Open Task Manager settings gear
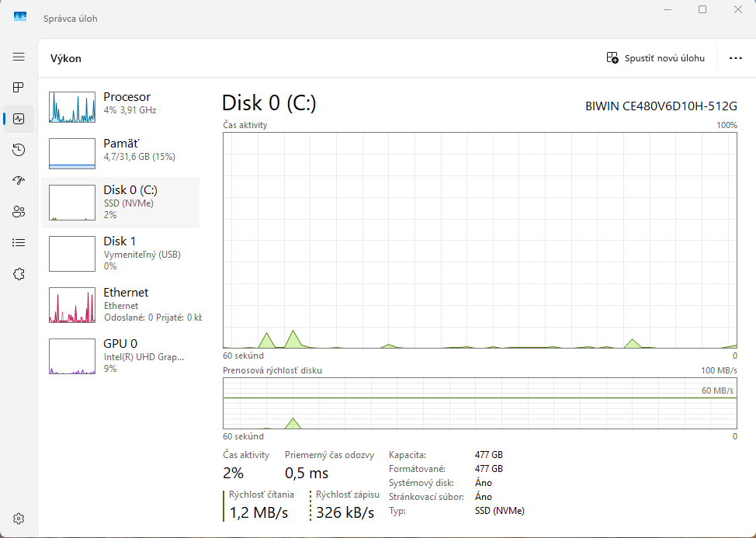 tap(19, 519)
